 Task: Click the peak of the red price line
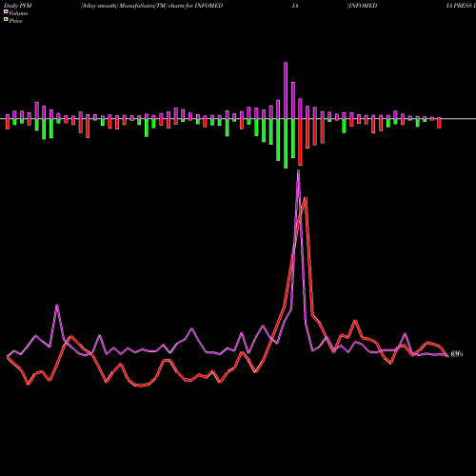coord(306,198)
